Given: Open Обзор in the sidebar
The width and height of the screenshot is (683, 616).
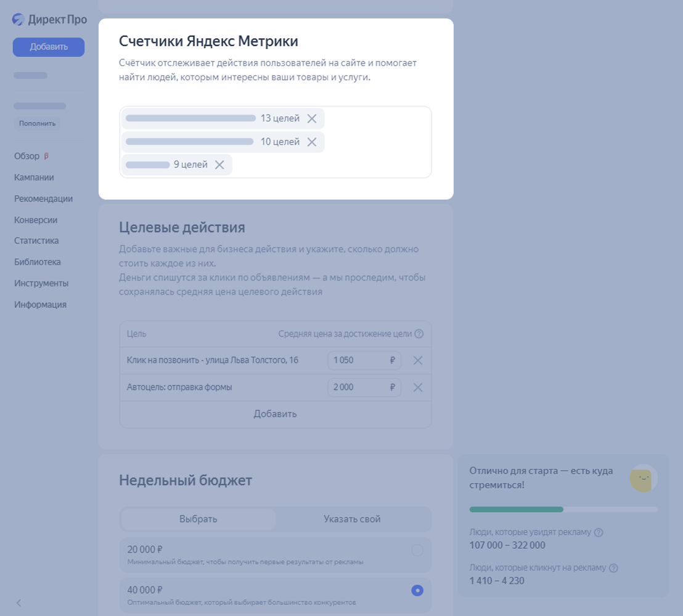Looking at the screenshot, I should (x=27, y=156).
